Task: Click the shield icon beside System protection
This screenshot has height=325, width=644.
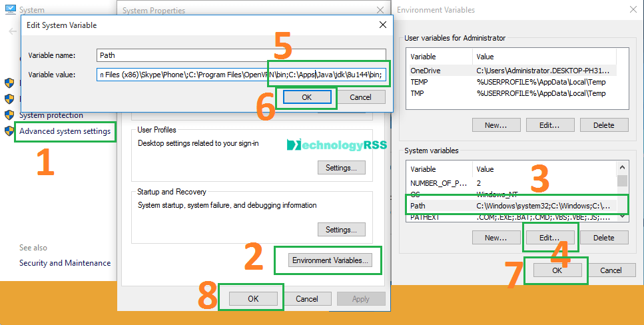Action: (x=9, y=115)
